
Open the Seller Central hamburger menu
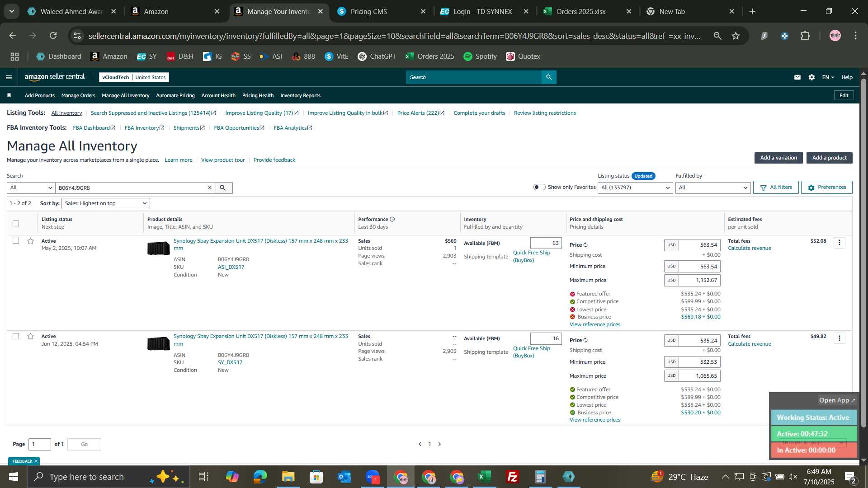[9, 77]
